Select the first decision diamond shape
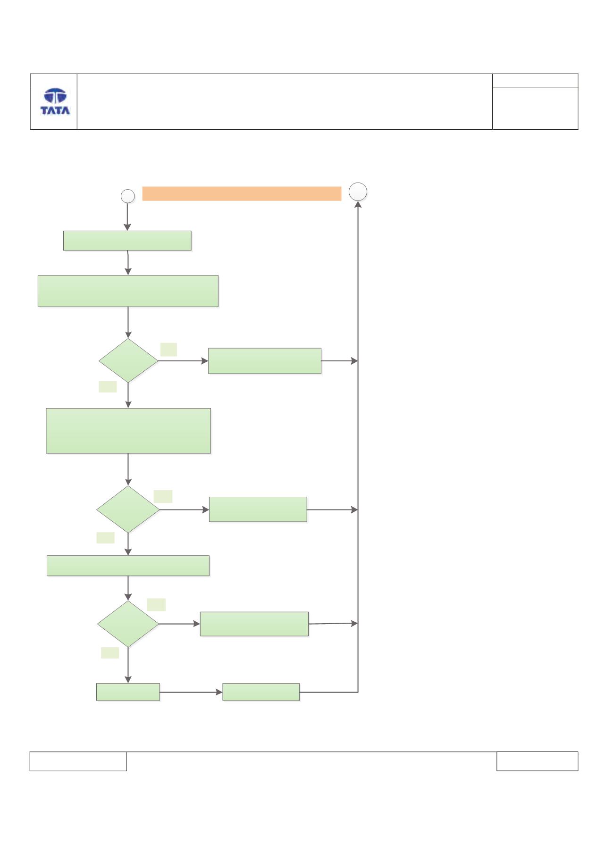Screen dimensions: 614x868 pos(128,360)
